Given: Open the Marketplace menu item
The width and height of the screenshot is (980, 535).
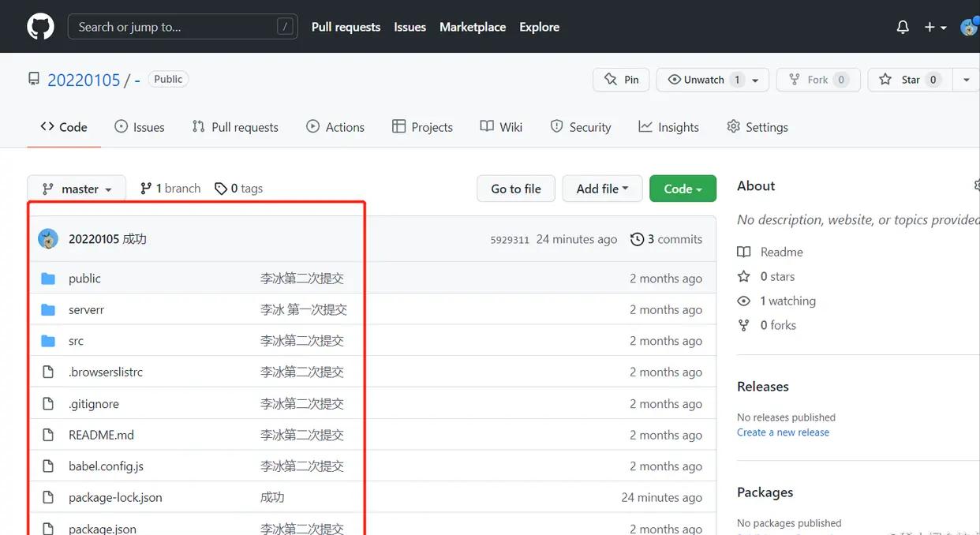Looking at the screenshot, I should pyautogui.click(x=472, y=26).
